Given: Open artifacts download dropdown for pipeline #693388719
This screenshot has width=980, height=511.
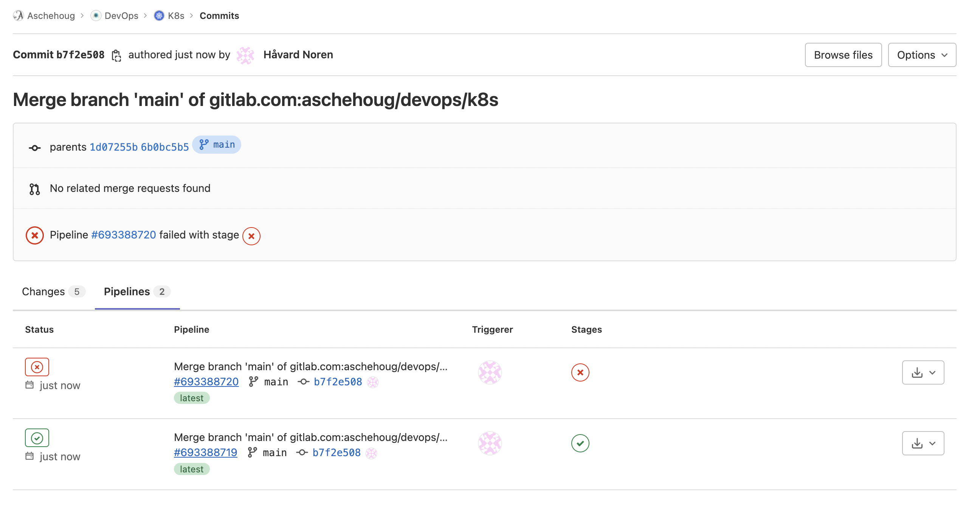Looking at the screenshot, I should click(x=923, y=443).
